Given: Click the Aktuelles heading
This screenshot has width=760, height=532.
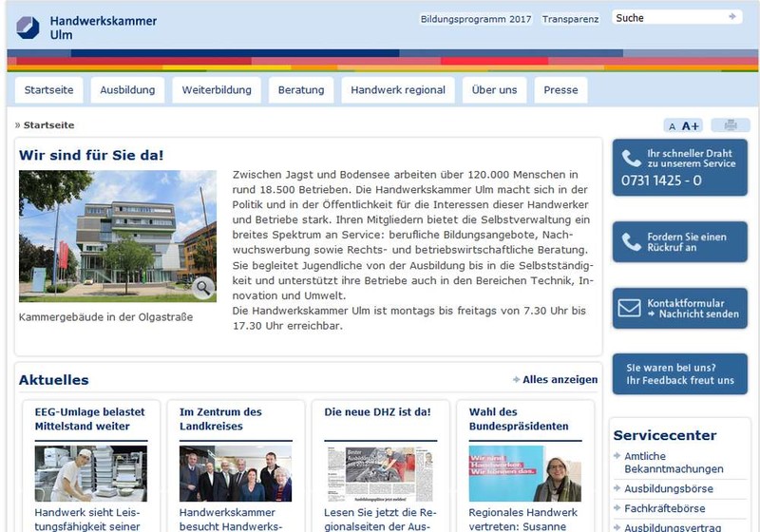Looking at the screenshot, I should (x=54, y=380).
